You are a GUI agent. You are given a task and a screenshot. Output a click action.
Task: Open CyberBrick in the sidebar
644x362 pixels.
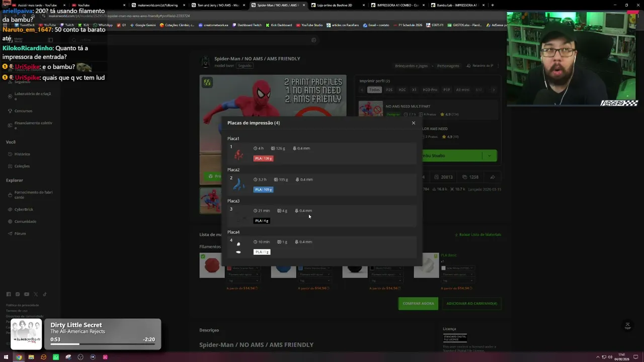click(24, 209)
